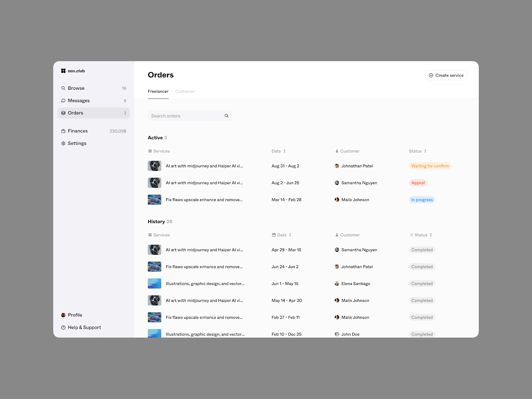Screen dimensions: 532x399
Task: Click the Services grid icon in History table
Action: [x=150, y=235]
